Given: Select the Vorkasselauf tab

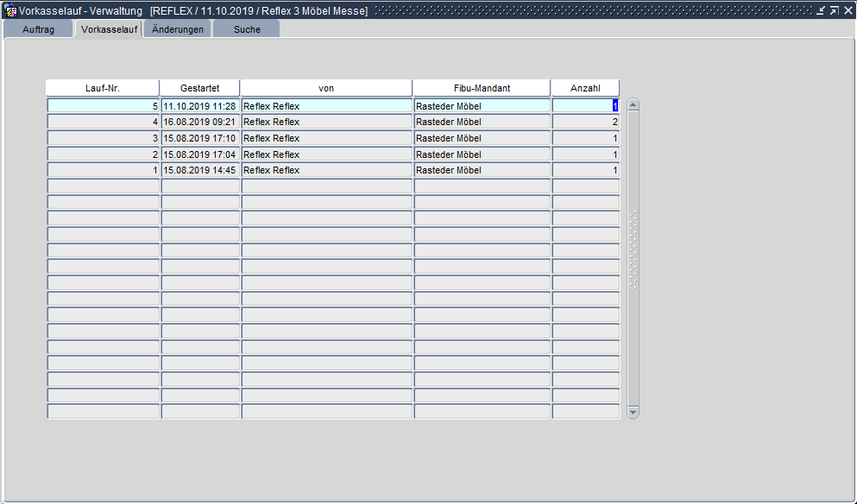Looking at the screenshot, I should (109, 29).
